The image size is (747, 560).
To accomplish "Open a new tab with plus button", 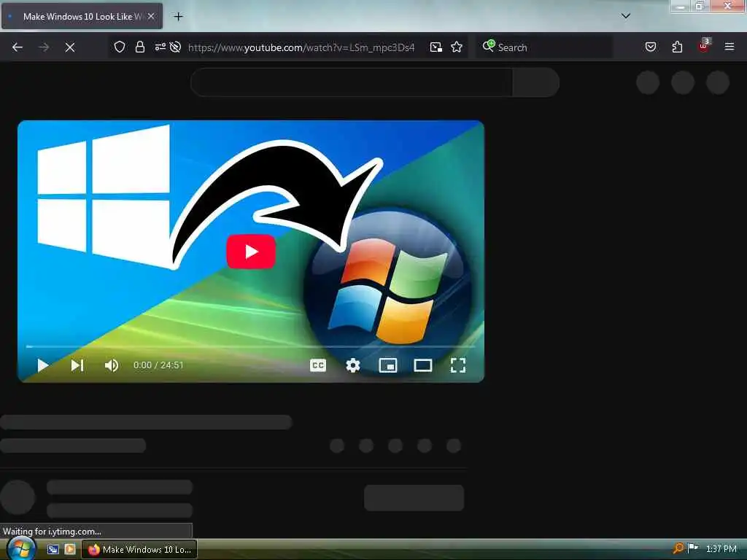I will coord(178,16).
